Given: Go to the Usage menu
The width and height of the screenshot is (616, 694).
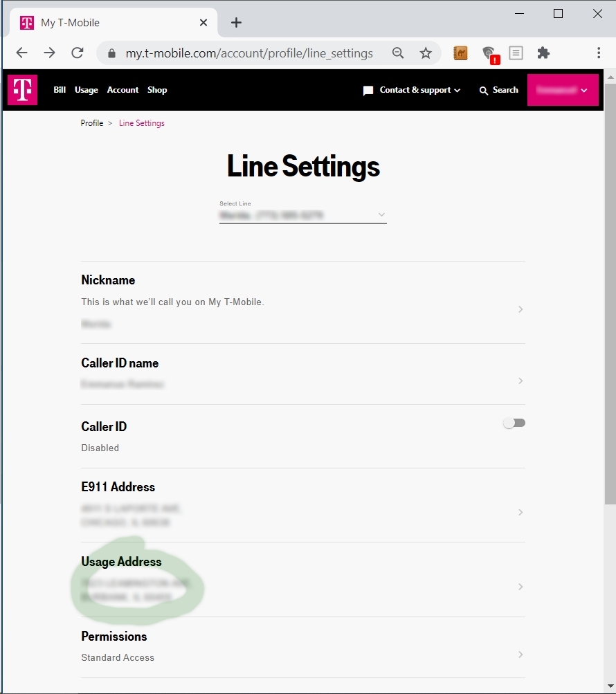Looking at the screenshot, I should point(87,90).
